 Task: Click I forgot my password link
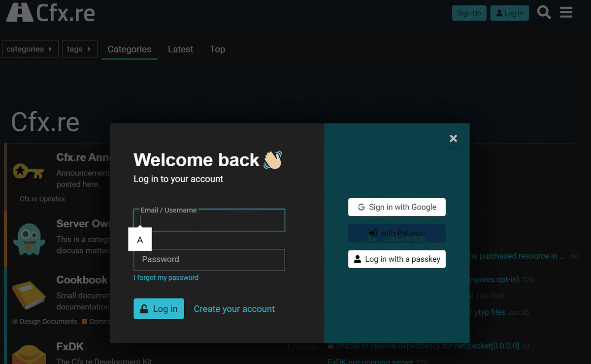pos(166,277)
